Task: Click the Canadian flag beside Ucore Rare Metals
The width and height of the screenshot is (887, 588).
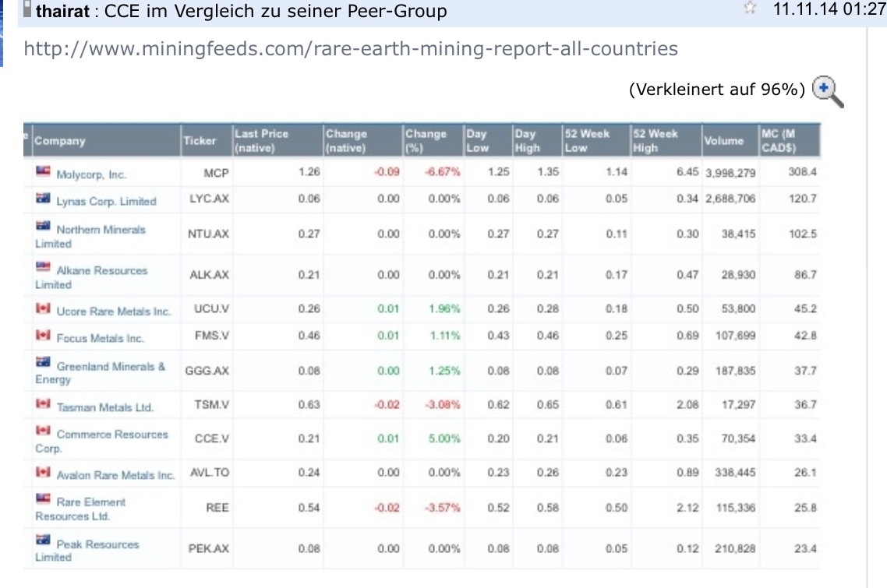Action: click(43, 309)
